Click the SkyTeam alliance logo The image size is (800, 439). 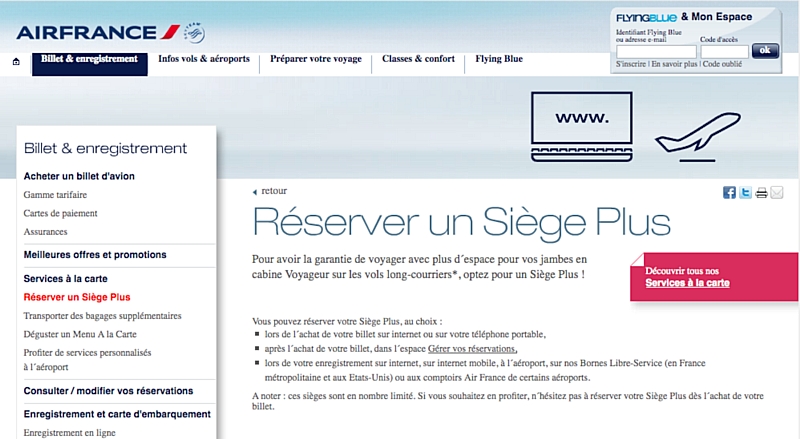tap(194, 33)
